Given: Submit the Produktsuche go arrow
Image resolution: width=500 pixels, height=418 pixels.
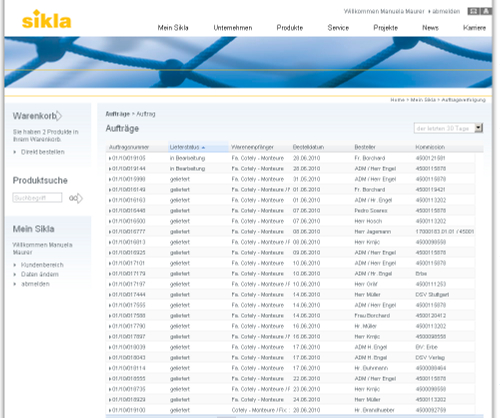Looking at the screenshot, I should (x=76, y=198).
